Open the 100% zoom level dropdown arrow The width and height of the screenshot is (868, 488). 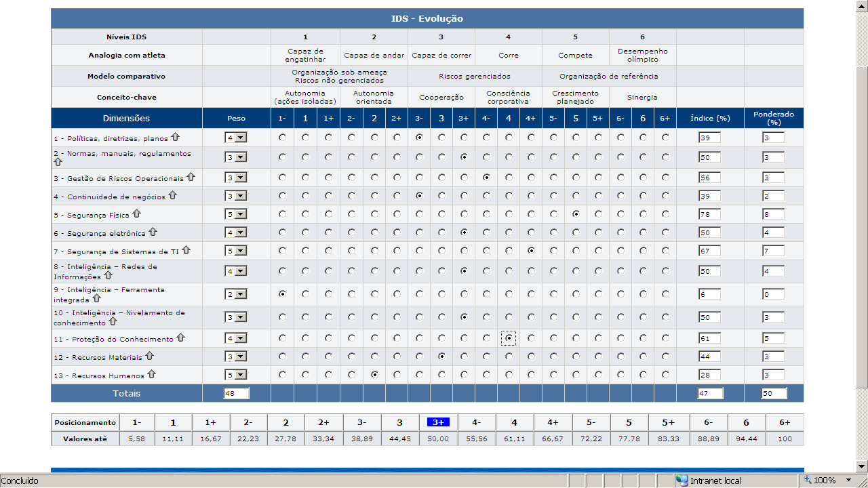point(848,481)
